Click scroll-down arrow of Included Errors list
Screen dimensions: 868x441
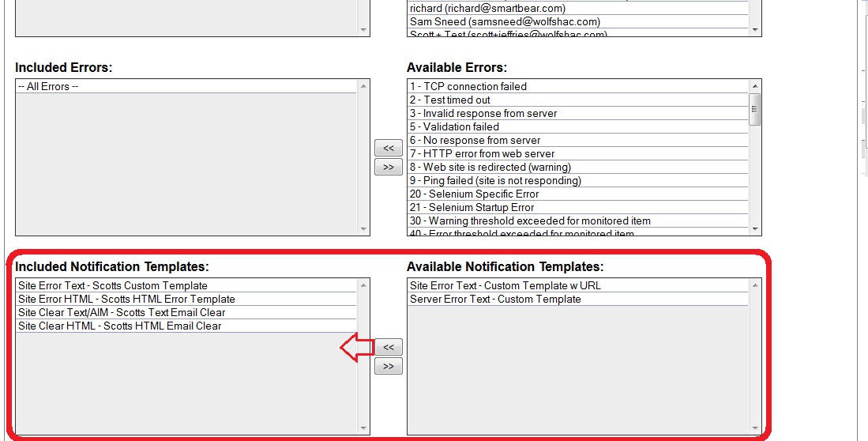pos(363,229)
